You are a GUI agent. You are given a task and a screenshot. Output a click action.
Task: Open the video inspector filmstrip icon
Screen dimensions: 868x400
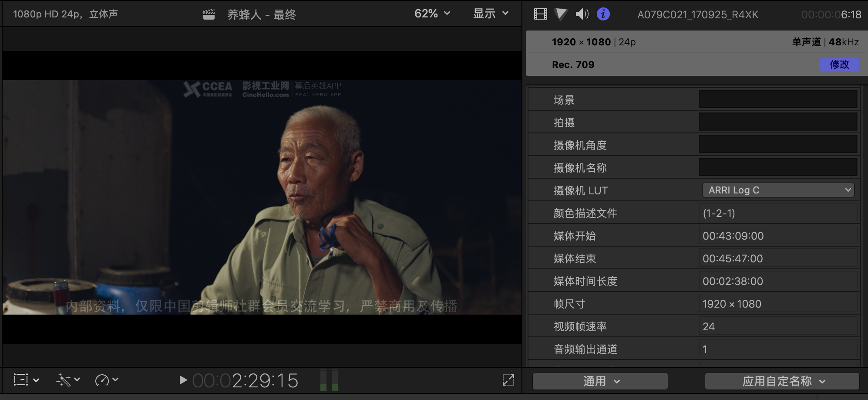click(540, 14)
